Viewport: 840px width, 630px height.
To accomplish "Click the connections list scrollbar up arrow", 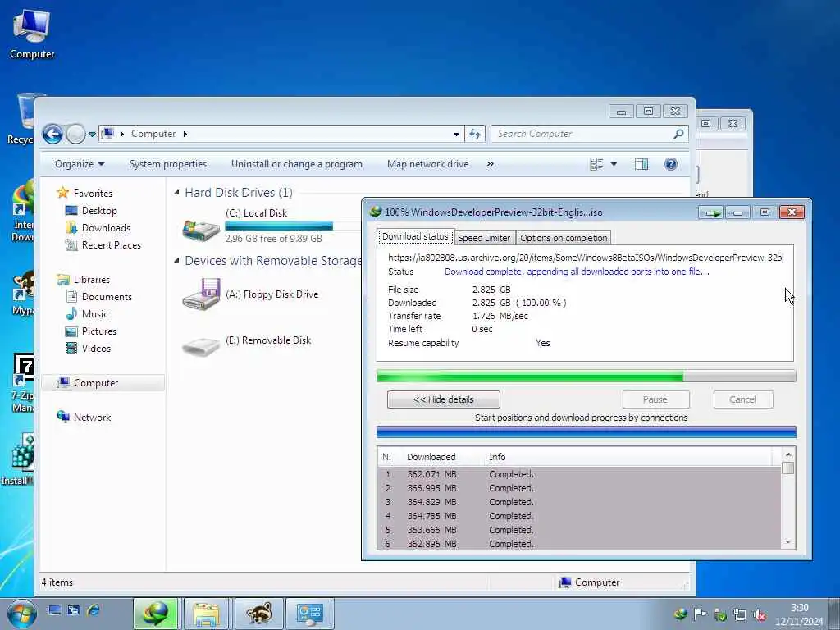I will 788,454.
